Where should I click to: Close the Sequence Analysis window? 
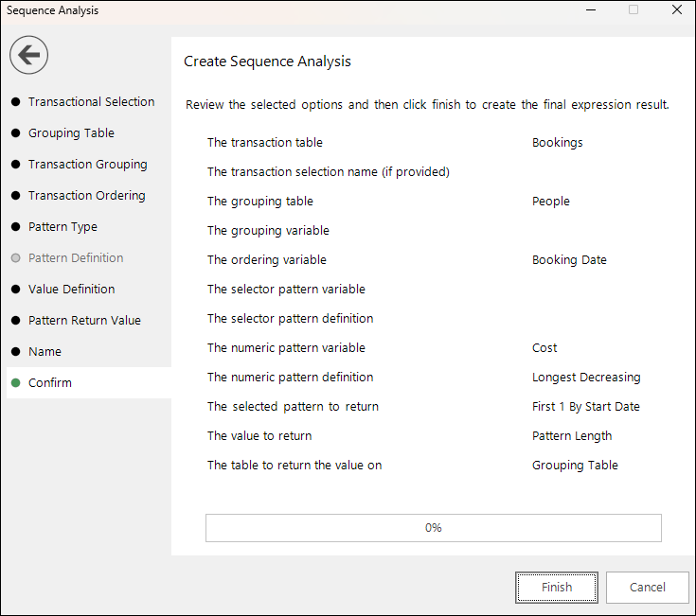click(x=677, y=9)
